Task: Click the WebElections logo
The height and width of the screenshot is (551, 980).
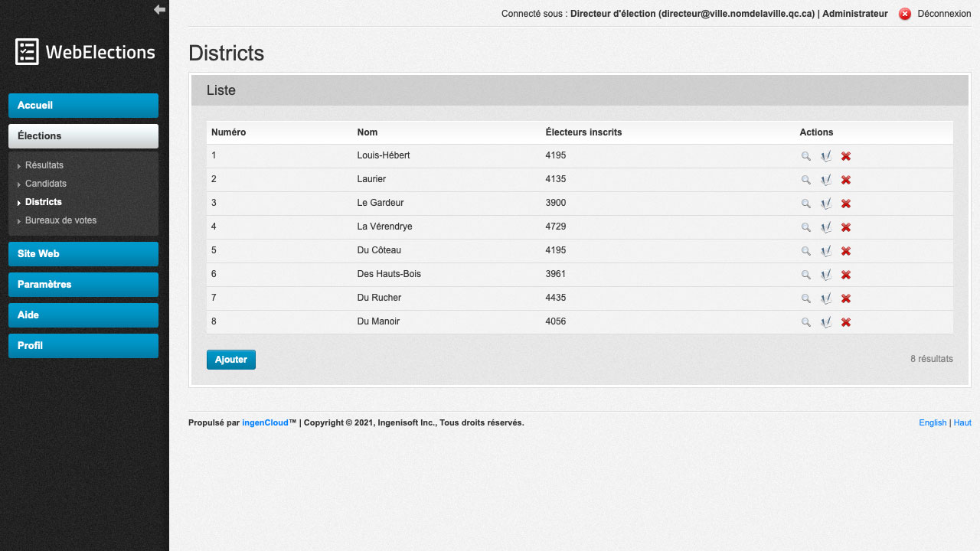Action: click(85, 52)
